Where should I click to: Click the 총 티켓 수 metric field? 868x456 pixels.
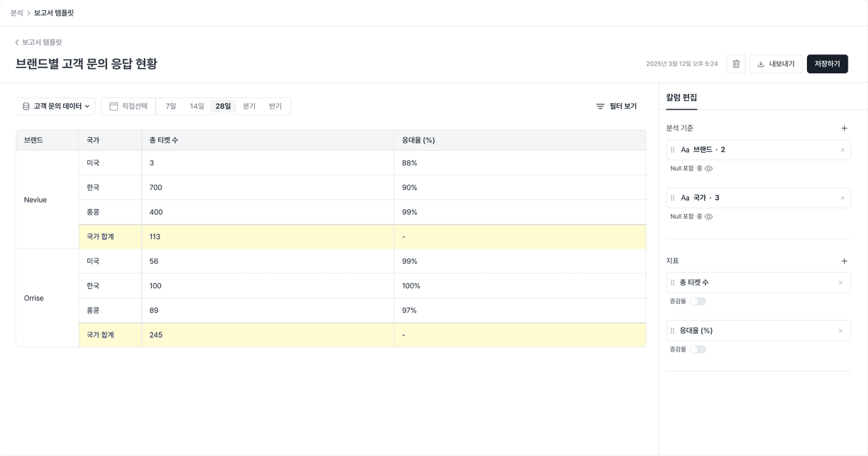758,282
